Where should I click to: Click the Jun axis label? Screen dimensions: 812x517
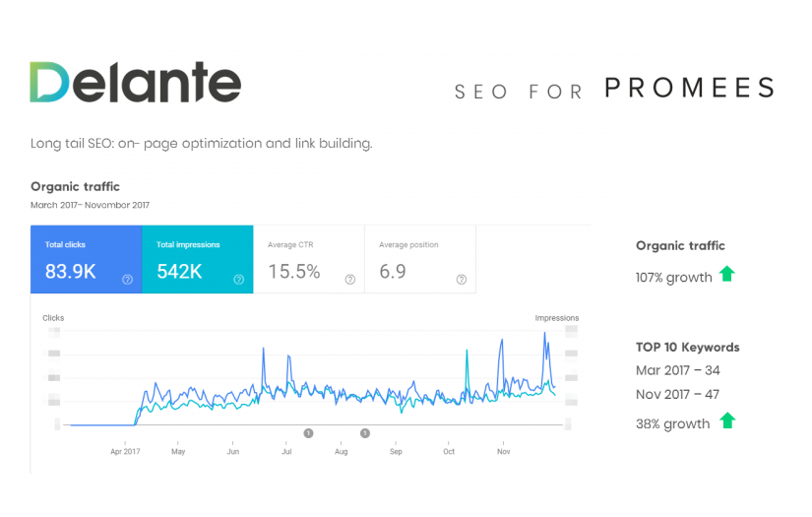pos(233,452)
